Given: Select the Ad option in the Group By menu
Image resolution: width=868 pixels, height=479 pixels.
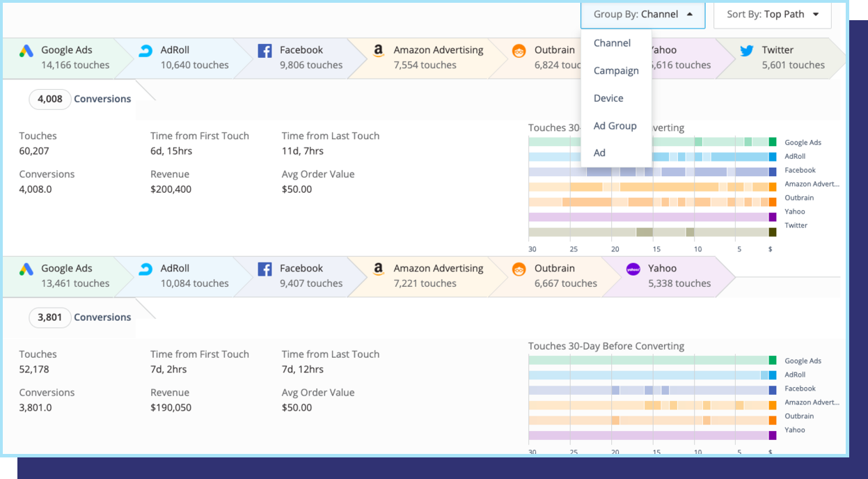Looking at the screenshot, I should coord(599,152).
